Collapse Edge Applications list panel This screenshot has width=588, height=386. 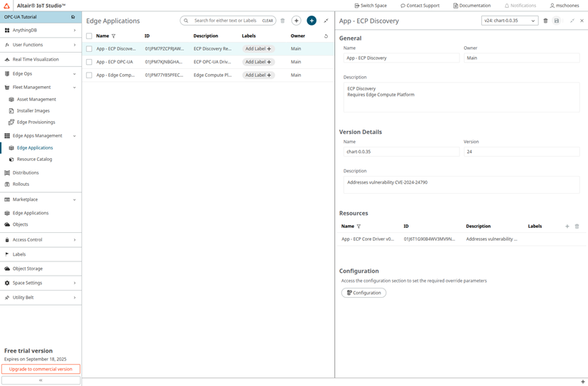[x=326, y=21]
